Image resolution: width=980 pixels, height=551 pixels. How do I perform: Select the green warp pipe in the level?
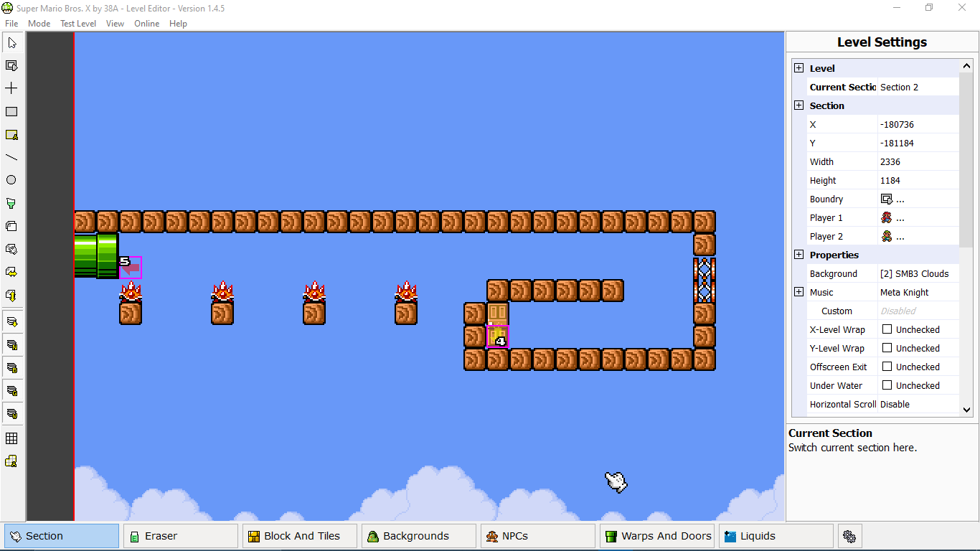(x=96, y=255)
